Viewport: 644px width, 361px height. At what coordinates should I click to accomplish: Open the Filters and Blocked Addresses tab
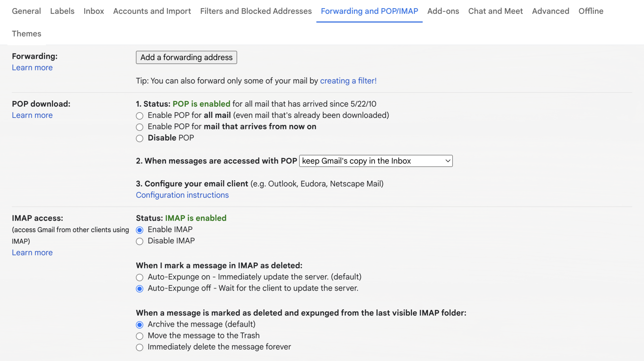255,11
